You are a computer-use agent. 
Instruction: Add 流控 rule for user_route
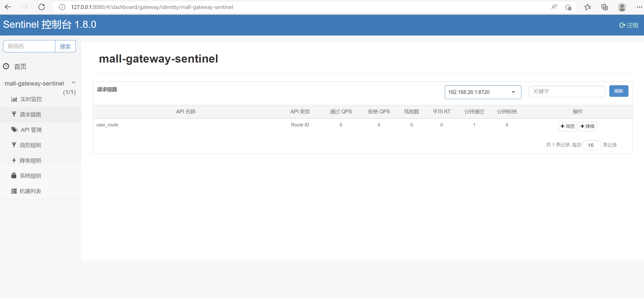click(567, 126)
